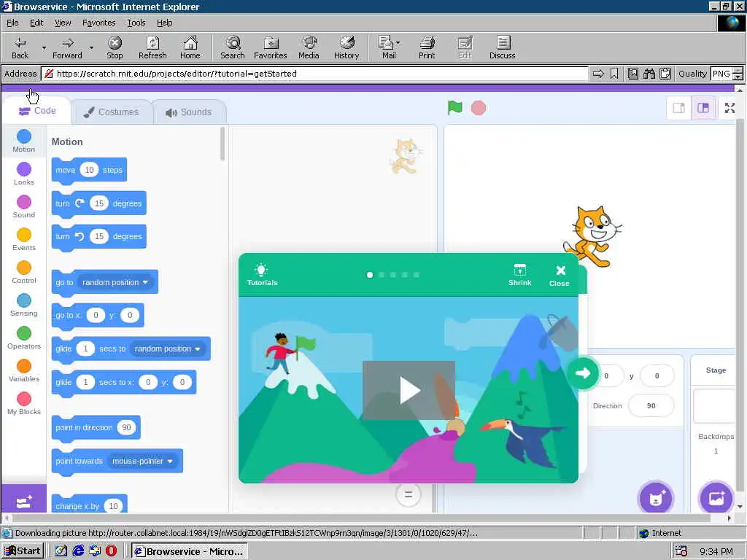Open the File menu
This screenshot has width=747, height=560.
(12, 23)
